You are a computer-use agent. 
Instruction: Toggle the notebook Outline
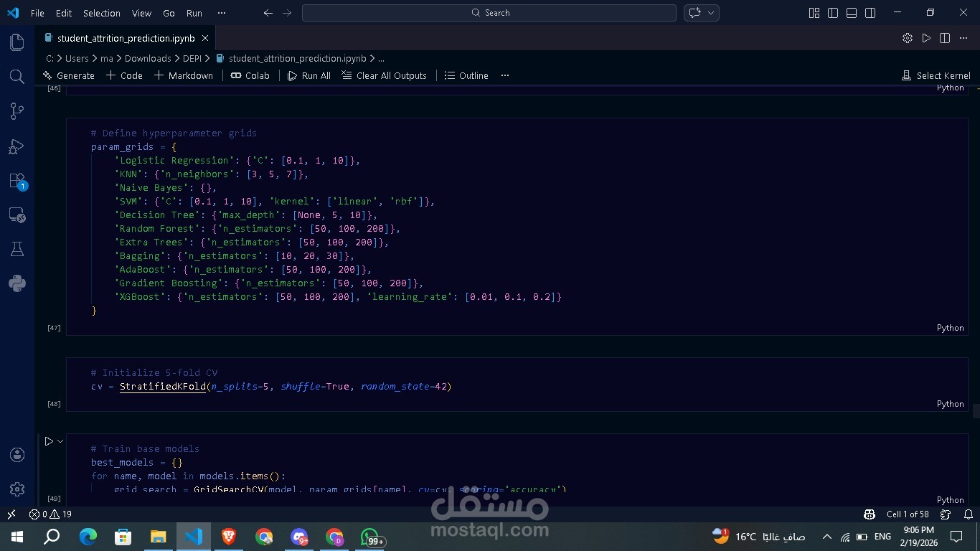(x=466, y=75)
